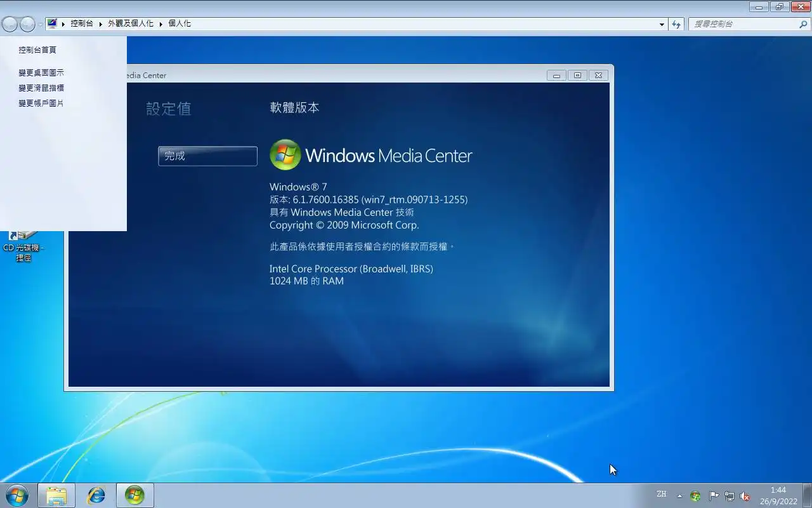This screenshot has width=812, height=508.
Task: Click the 設定值 heading
Action: 168,109
